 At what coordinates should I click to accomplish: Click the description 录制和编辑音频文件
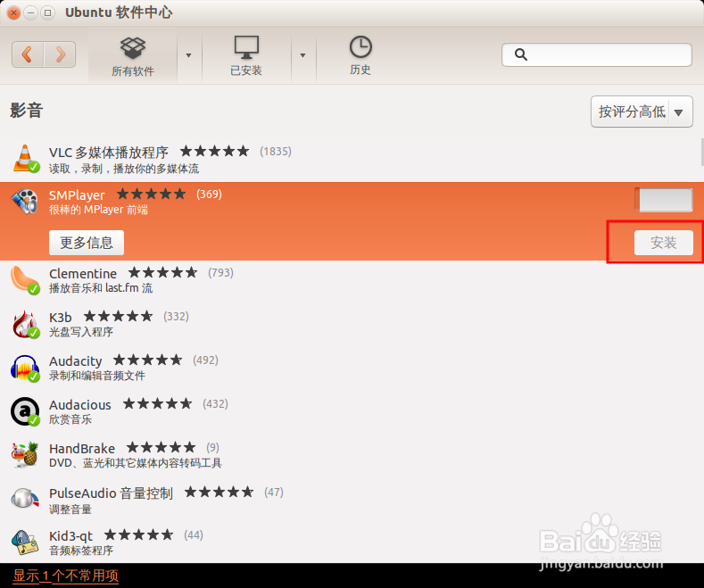[97, 376]
